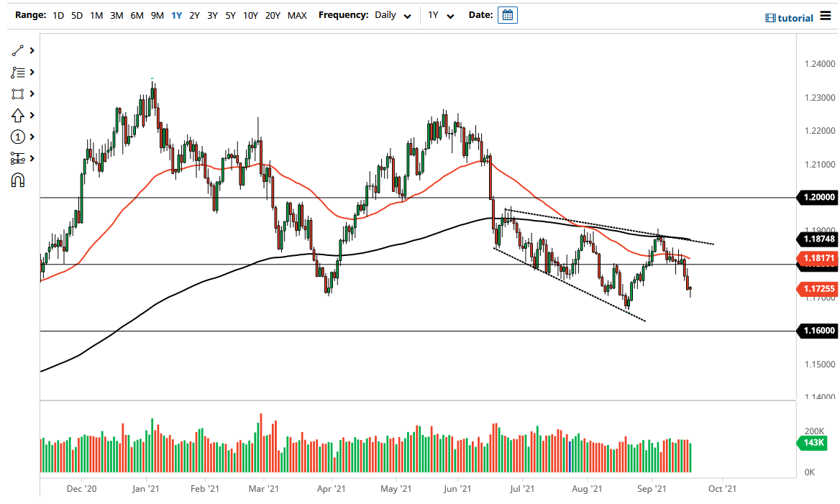840x504 pixels.
Task: Click the 1.20000 price level label
Action: tap(817, 197)
